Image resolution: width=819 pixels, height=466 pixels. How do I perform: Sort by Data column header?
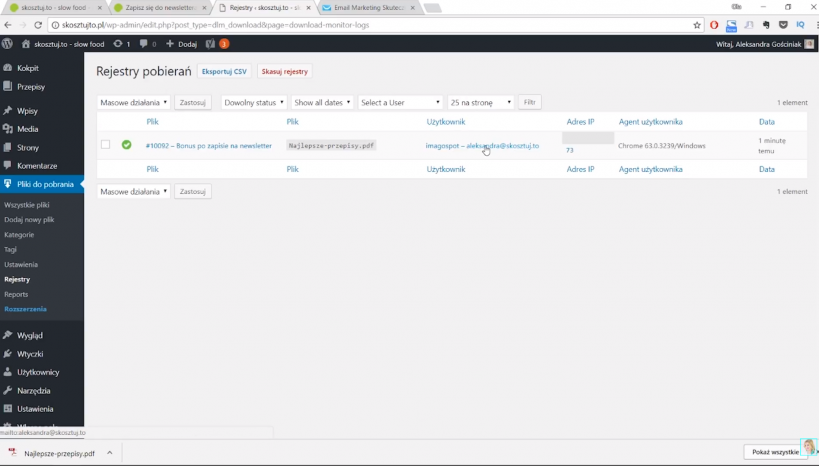click(x=767, y=122)
